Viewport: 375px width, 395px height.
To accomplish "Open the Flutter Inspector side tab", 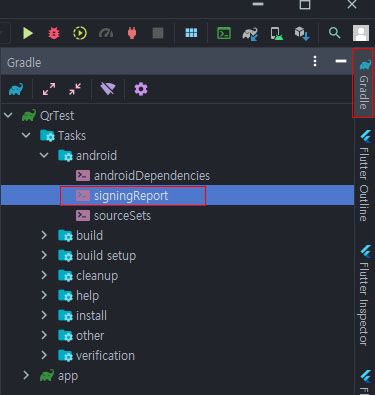I will [x=364, y=296].
